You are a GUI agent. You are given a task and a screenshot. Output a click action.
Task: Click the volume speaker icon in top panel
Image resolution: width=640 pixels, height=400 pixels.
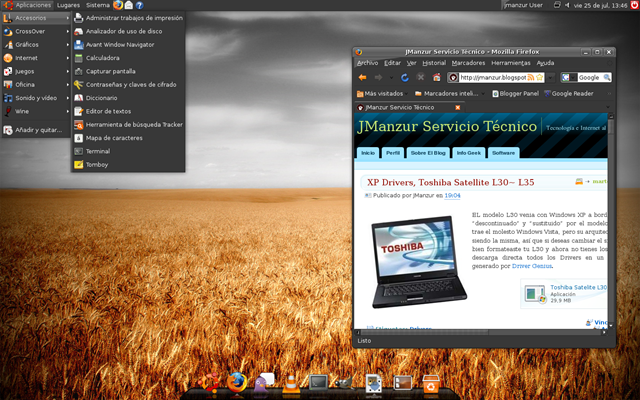coord(567,5)
